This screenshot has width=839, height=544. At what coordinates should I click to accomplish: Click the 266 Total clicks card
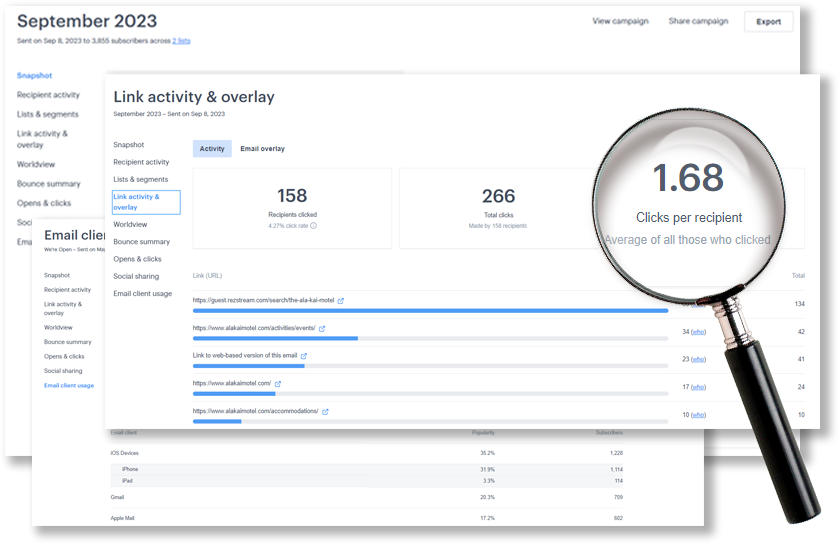pyautogui.click(x=498, y=208)
